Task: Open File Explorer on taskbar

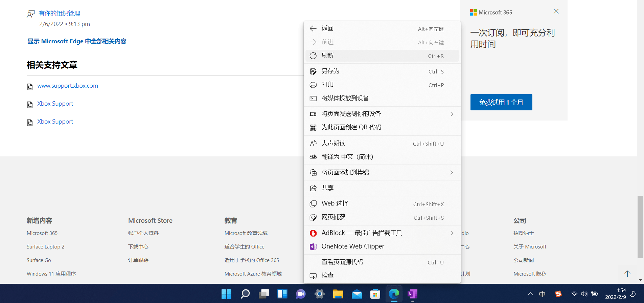Action: tap(338, 294)
